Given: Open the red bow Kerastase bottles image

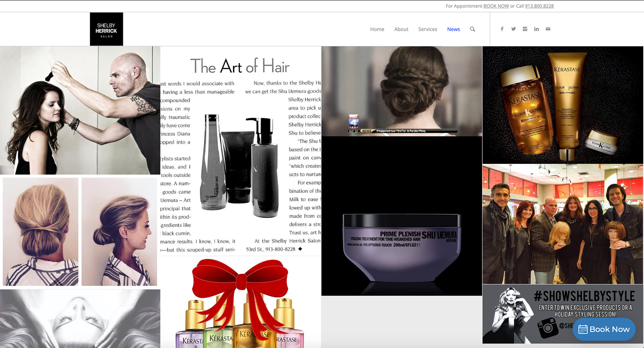Looking at the screenshot, I should point(241,302).
